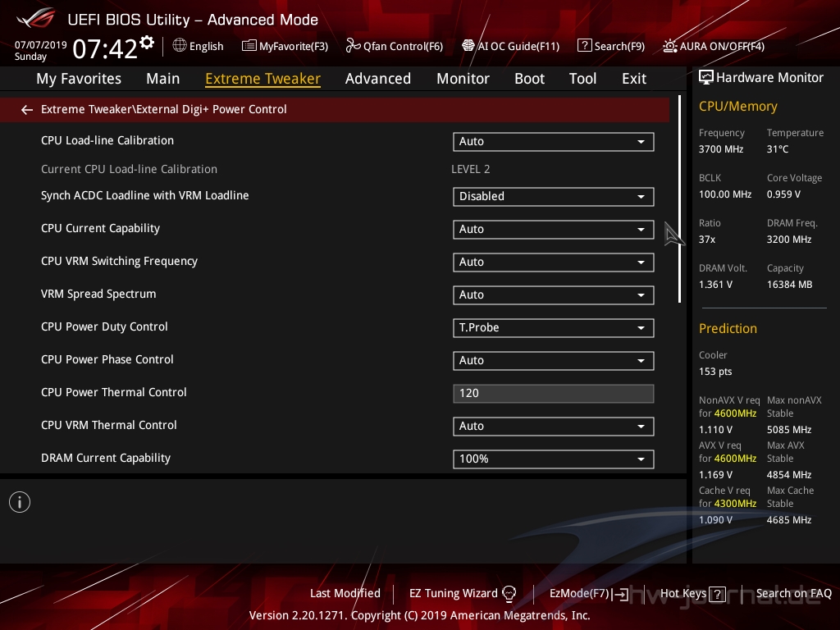Open the settings gear beside the clock
This screenshot has width=840, height=630.
(147, 42)
